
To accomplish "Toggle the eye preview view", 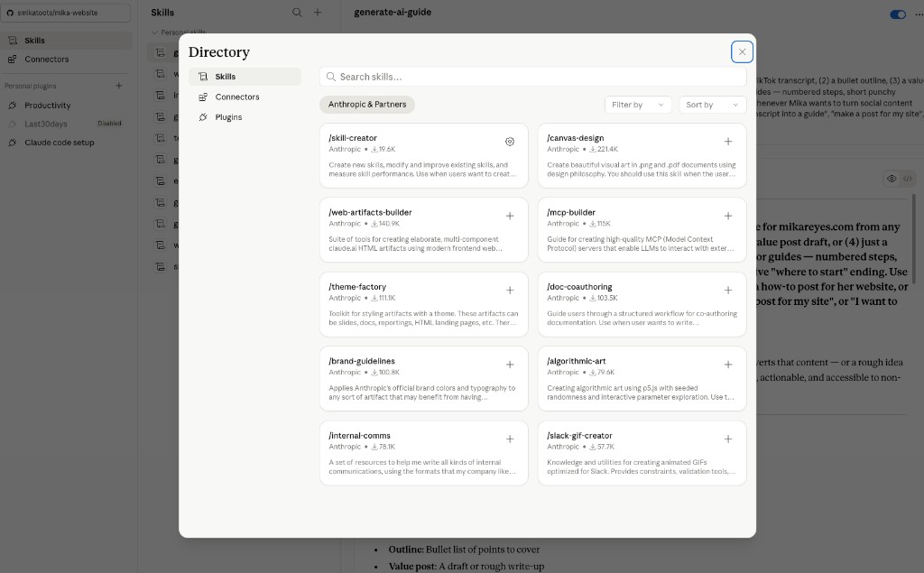I will tap(892, 179).
